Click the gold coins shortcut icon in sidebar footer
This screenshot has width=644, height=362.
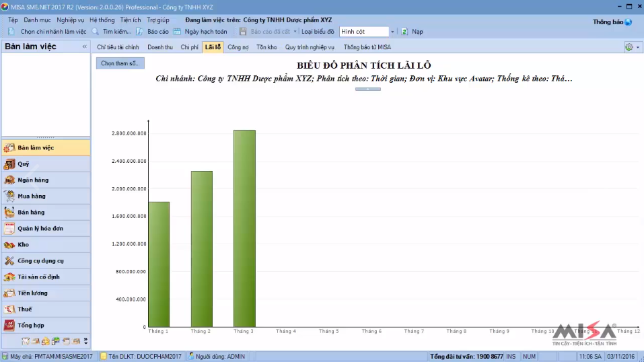(x=46, y=341)
